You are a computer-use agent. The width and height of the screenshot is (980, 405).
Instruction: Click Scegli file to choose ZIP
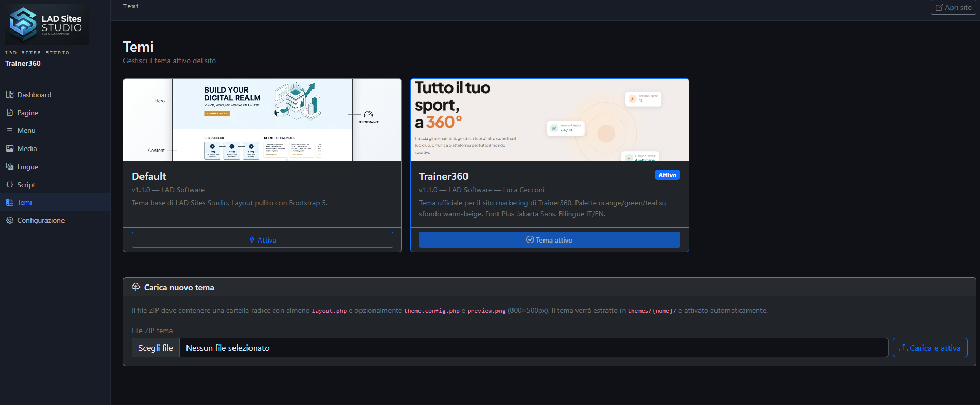pyautogui.click(x=155, y=348)
